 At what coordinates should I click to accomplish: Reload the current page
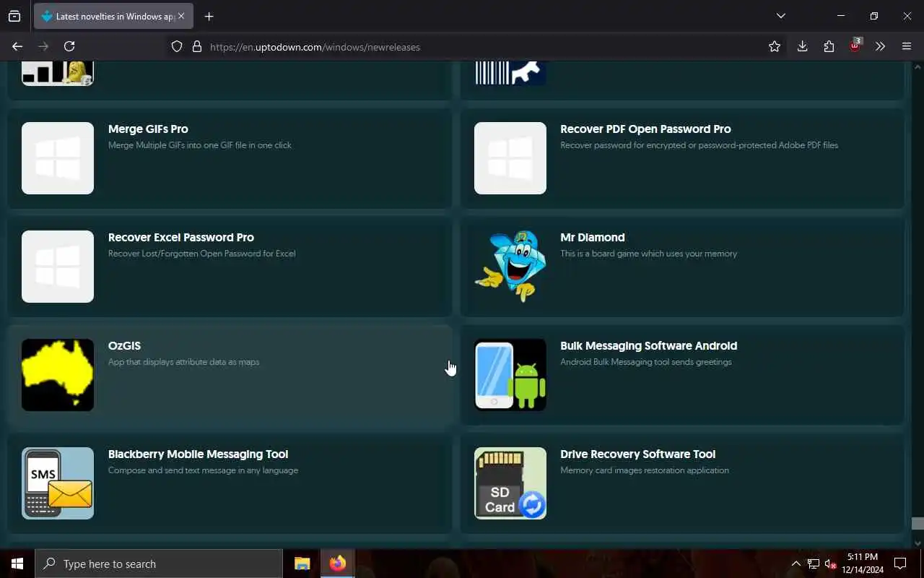[69, 46]
